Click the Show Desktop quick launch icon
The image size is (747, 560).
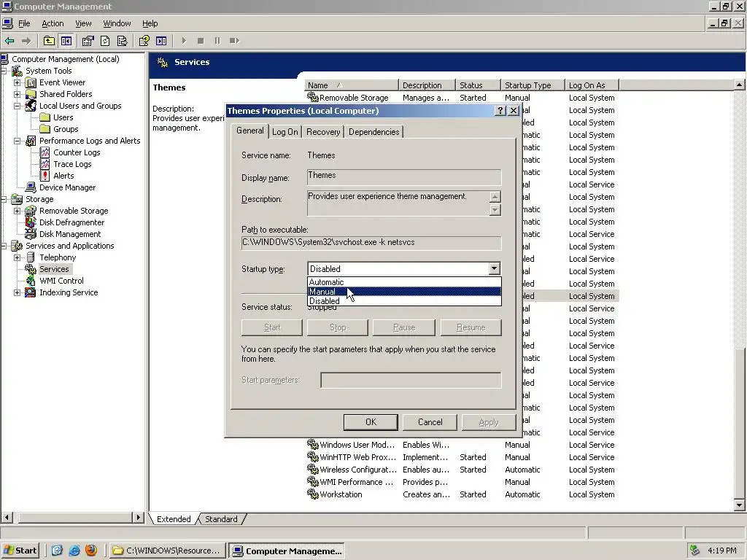[x=57, y=551]
